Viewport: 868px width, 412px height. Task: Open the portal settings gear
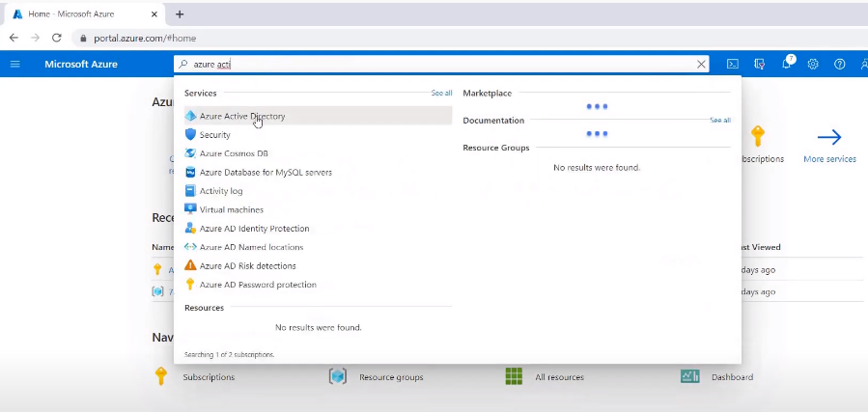[813, 64]
